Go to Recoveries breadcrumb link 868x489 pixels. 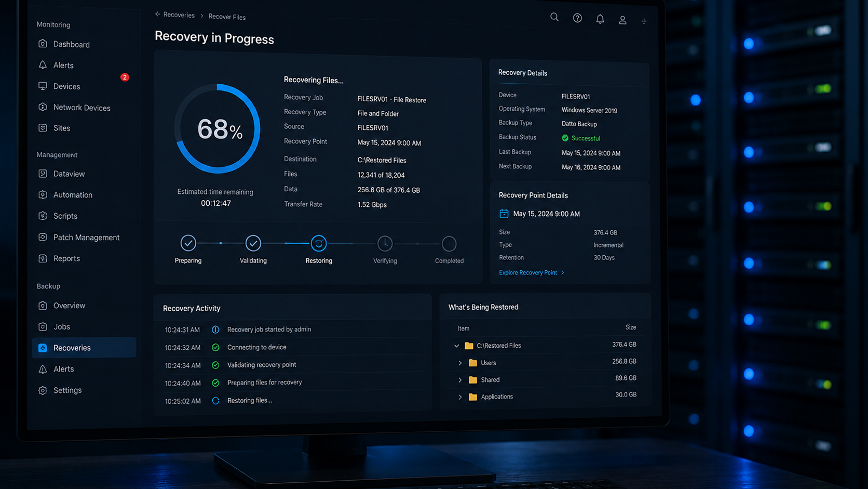179,15
